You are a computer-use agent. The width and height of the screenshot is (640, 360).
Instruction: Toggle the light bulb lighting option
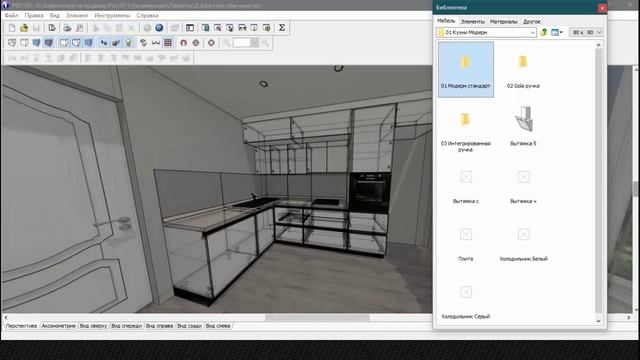pos(129,42)
